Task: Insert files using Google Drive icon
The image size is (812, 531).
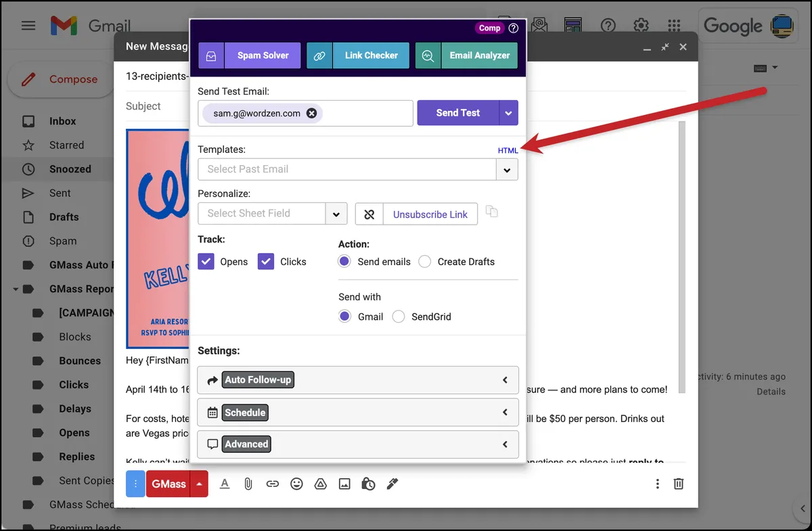Action: tap(321, 484)
